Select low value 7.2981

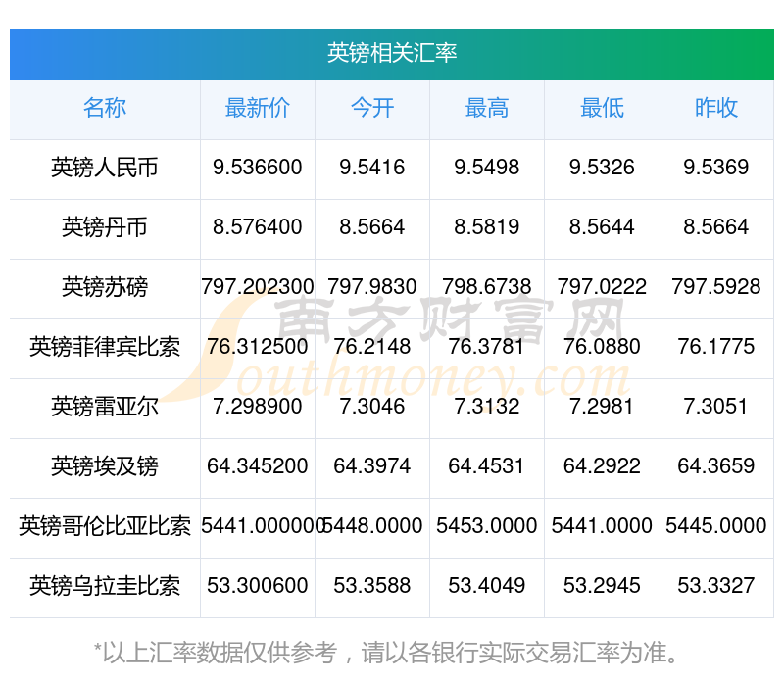pyautogui.click(x=602, y=406)
